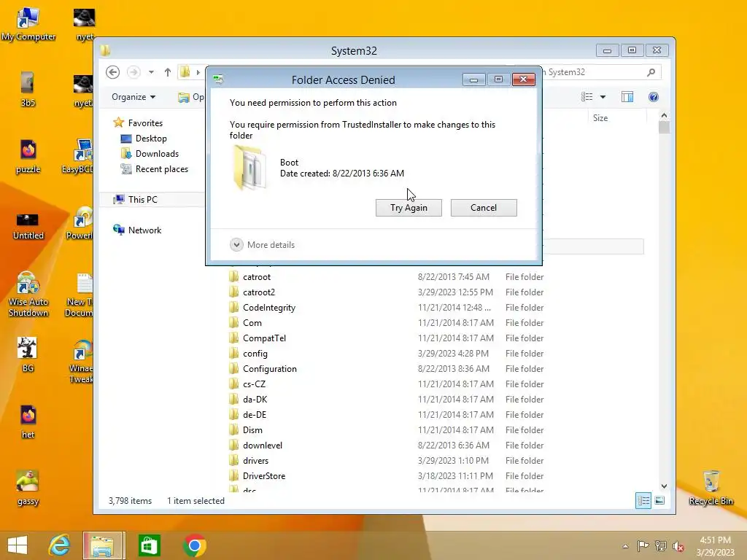The height and width of the screenshot is (560, 747).
Task: Click the search magnifier icon in Explorer
Action: click(x=651, y=72)
